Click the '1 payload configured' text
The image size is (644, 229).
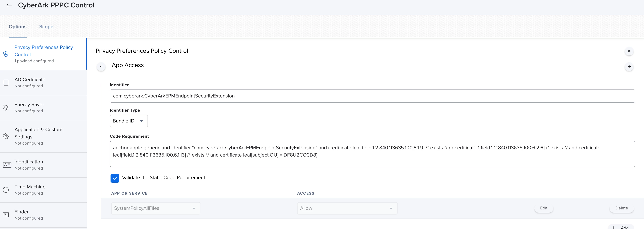(34, 61)
